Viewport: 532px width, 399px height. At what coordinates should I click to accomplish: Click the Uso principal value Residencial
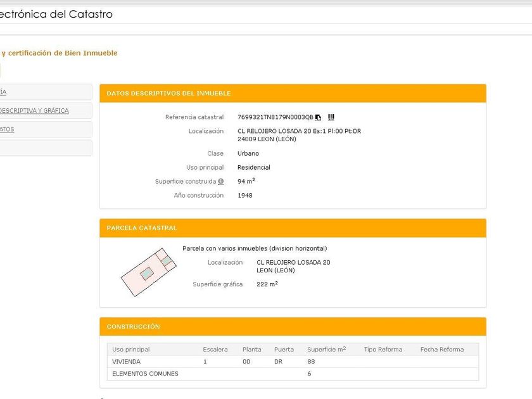(254, 167)
